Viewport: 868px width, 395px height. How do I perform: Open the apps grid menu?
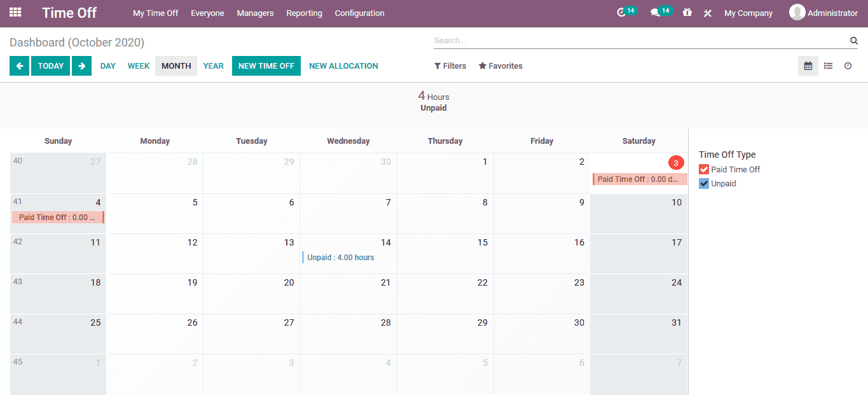click(15, 13)
